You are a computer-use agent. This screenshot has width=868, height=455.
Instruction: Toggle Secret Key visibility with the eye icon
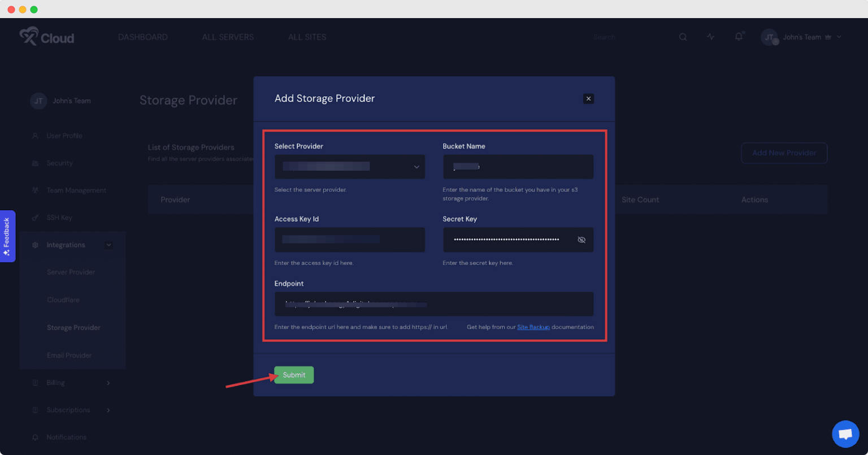tap(581, 240)
